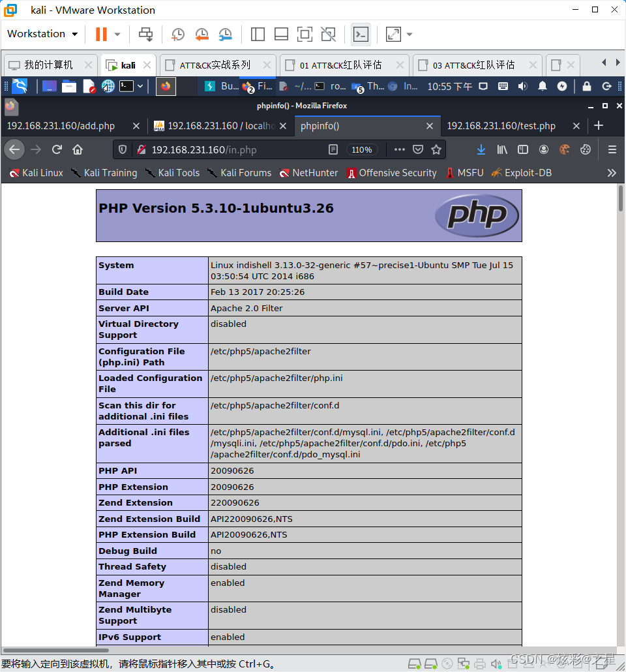Open the Workstation menu
The height and width of the screenshot is (672, 626).
(x=42, y=34)
